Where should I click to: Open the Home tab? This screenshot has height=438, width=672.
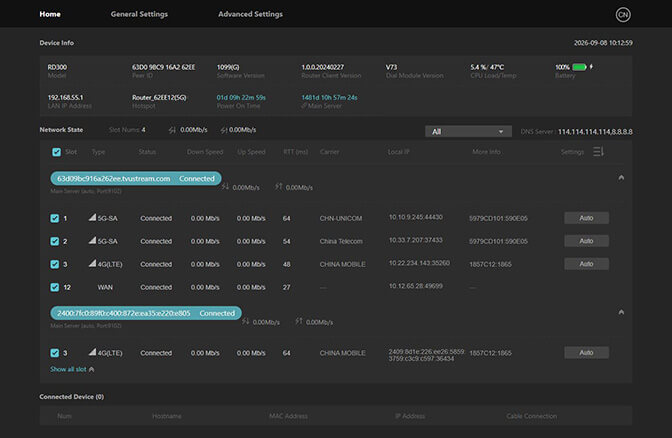click(50, 14)
